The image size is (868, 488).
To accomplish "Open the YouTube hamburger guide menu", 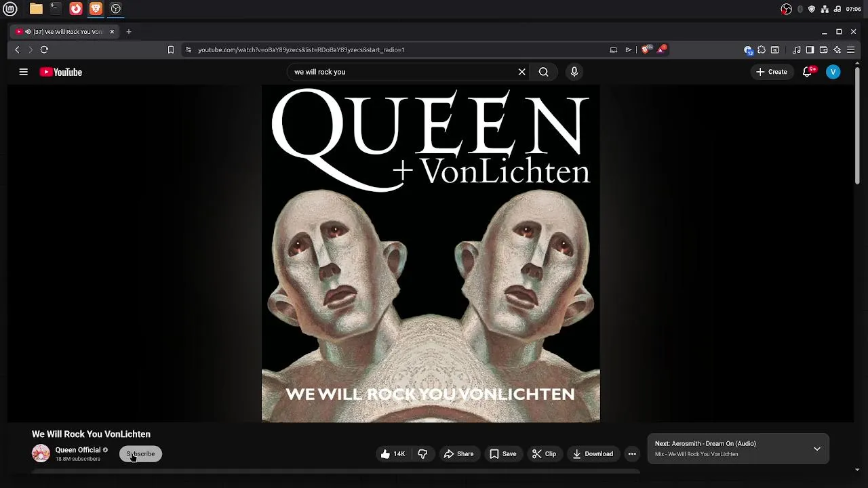I will tap(24, 72).
